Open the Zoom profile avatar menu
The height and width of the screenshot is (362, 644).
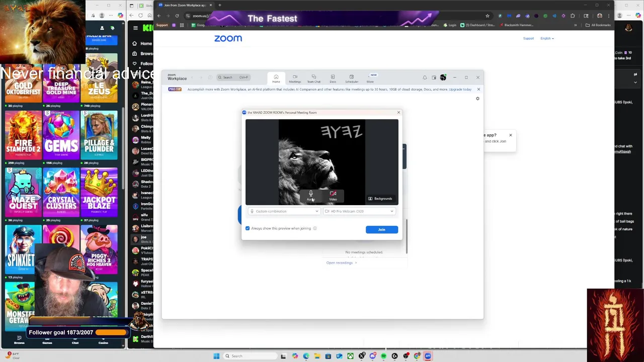coord(443,77)
